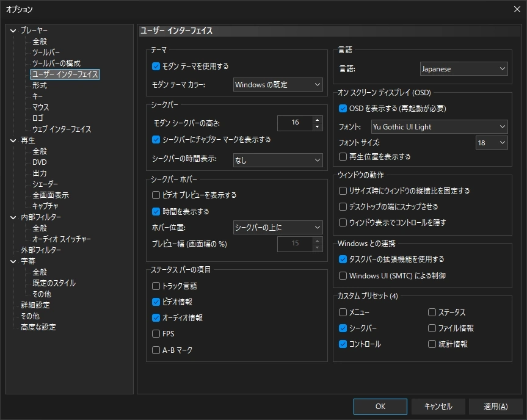
Task: Open the 言語 dropdown showing Japanese
Action: [464, 68]
